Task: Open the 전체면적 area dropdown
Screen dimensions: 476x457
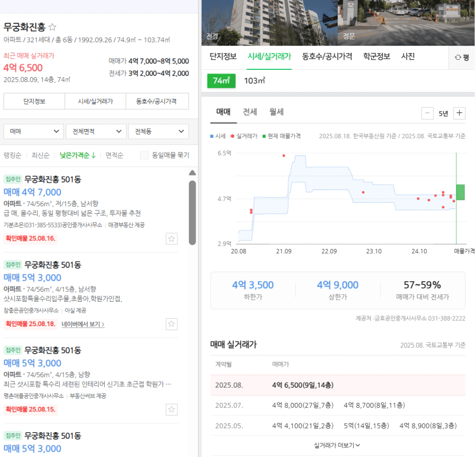Action: [96, 131]
